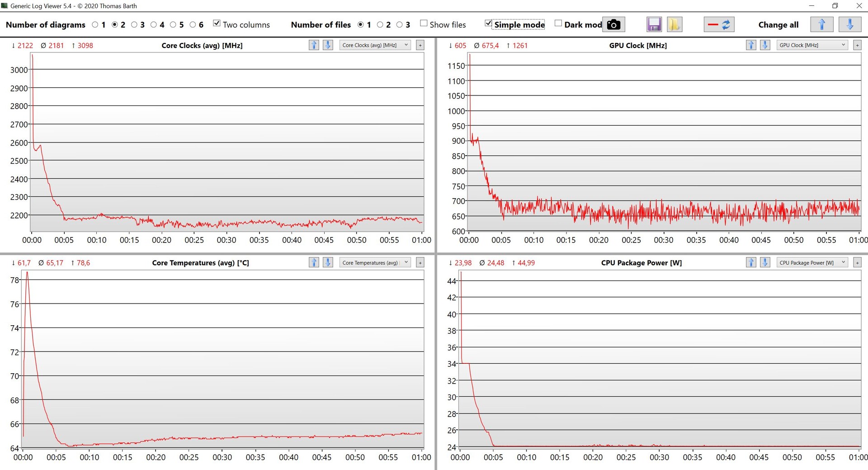Open the Core Clocks (avg) dropdown
Screen dimensions: 868x470
(375, 45)
